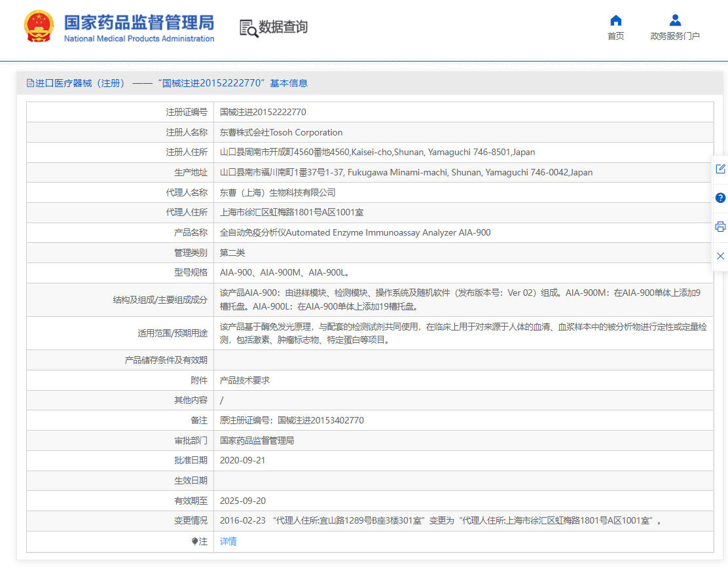Image resolution: width=728 pixels, height=574 pixels.
Task: Close the side toolbar with X icon
Action: tap(720, 256)
